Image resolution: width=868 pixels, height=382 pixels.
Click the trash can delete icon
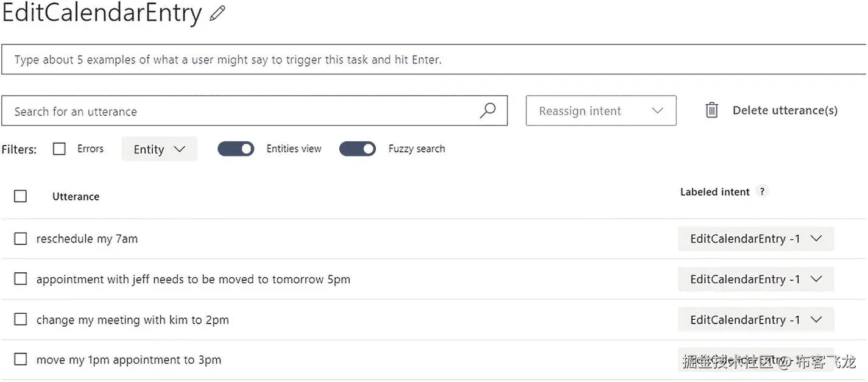click(711, 110)
